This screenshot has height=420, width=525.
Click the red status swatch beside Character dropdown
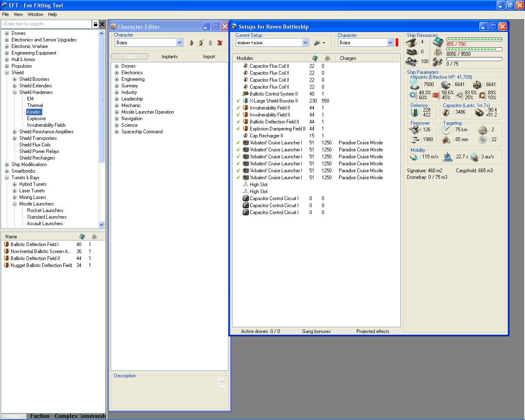[397, 43]
